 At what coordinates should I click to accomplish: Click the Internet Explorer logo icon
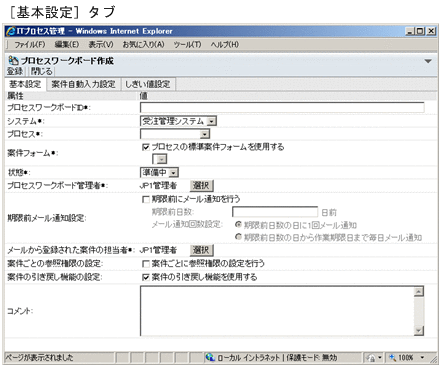11,31
